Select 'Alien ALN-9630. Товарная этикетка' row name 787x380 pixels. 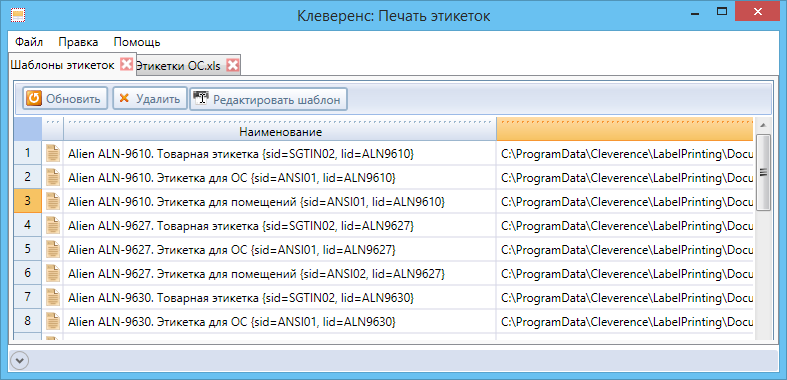[241, 298]
